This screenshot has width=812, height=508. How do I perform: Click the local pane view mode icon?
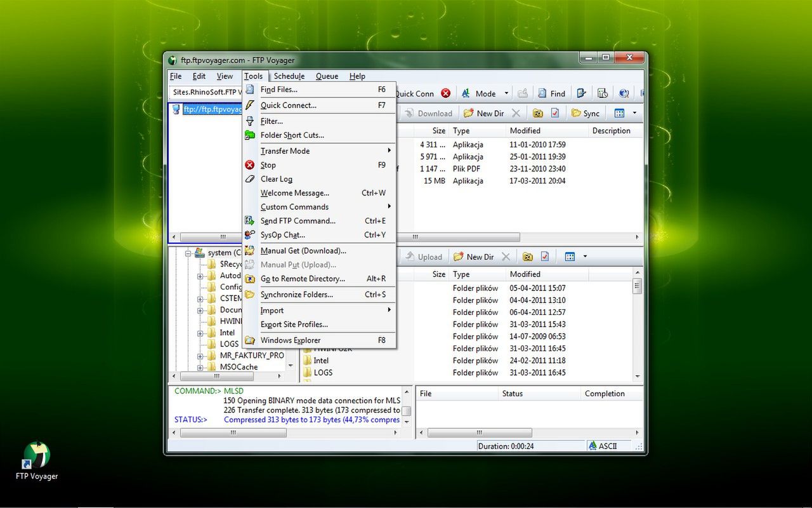coord(570,257)
